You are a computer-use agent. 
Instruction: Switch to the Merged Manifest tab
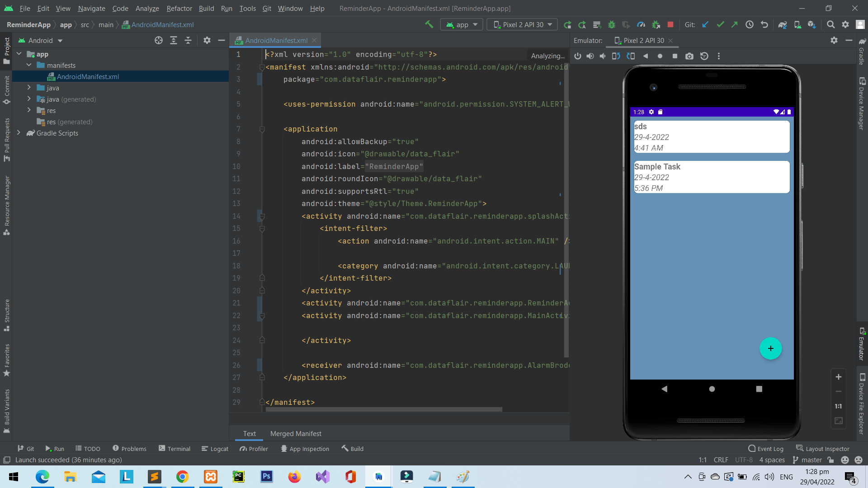[296, 433]
